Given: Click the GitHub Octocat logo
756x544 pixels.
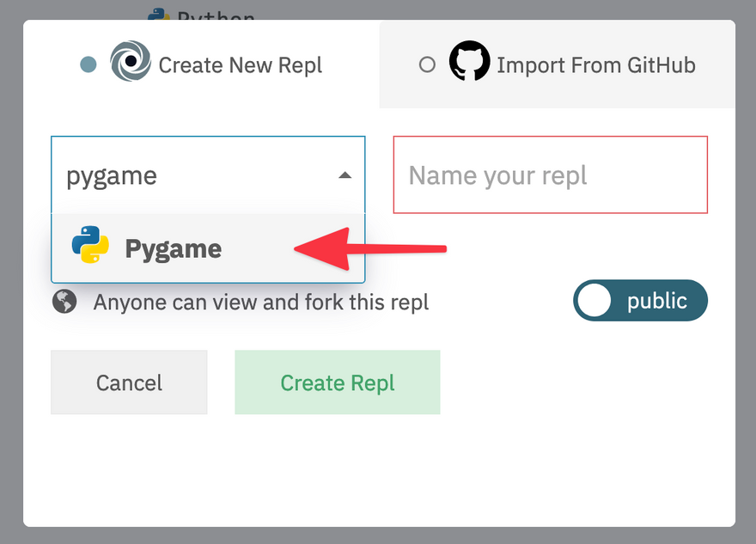Looking at the screenshot, I should 469,64.
